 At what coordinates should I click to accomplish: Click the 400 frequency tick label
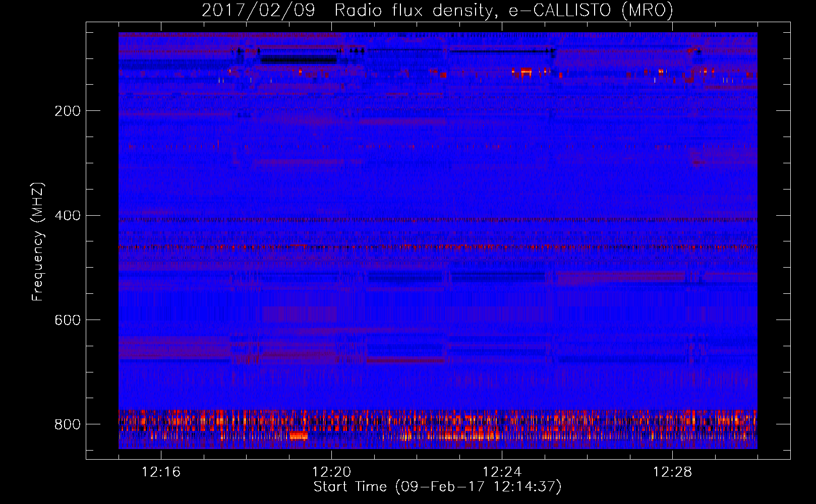tap(68, 216)
